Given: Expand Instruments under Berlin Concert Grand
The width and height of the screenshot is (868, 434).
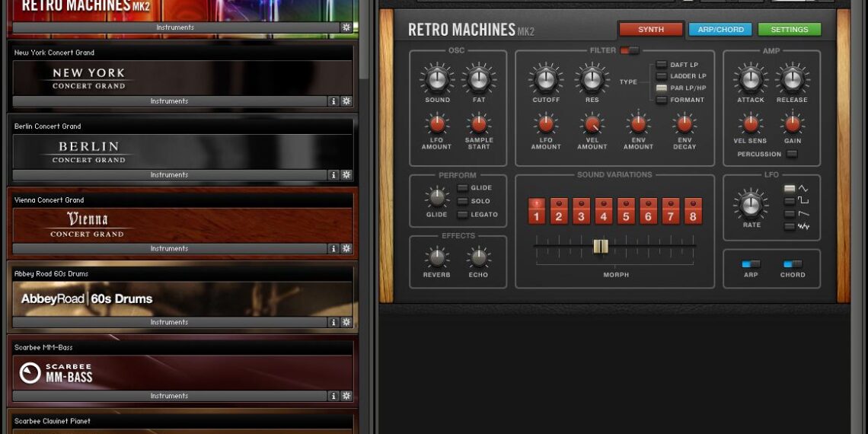Looking at the screenshot, I should [x=169, y=175].
